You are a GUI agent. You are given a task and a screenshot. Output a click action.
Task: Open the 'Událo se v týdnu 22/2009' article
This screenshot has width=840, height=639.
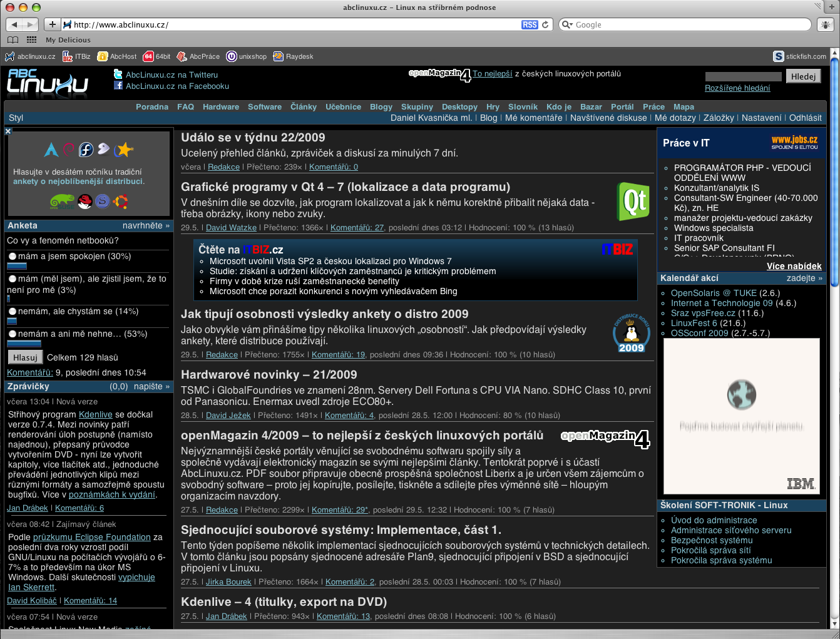coord(253,138)
